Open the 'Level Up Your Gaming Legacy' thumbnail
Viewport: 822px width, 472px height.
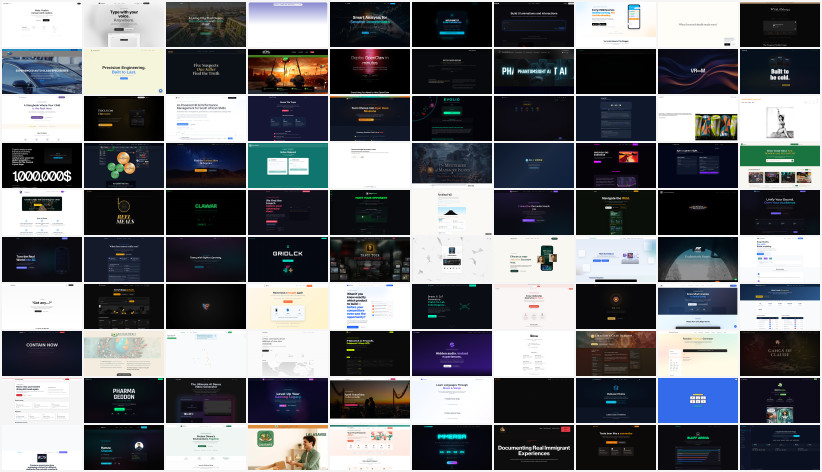tap(288, 401)
